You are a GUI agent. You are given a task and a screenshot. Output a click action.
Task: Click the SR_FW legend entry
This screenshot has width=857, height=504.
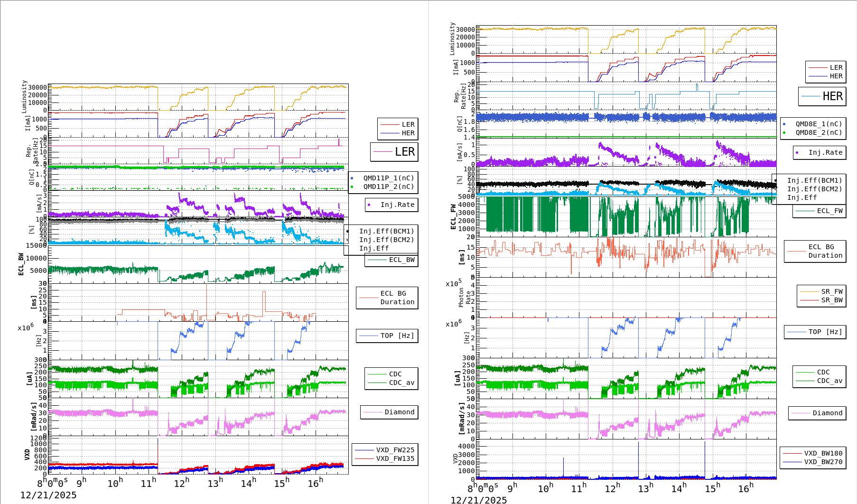[831, 291]
